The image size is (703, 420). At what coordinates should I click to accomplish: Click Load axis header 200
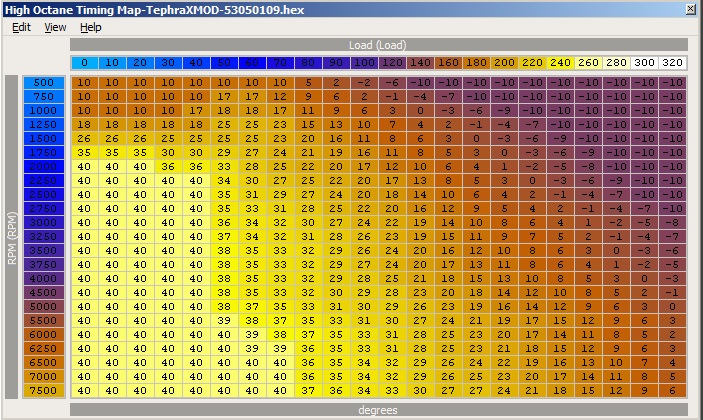[504, 63]
